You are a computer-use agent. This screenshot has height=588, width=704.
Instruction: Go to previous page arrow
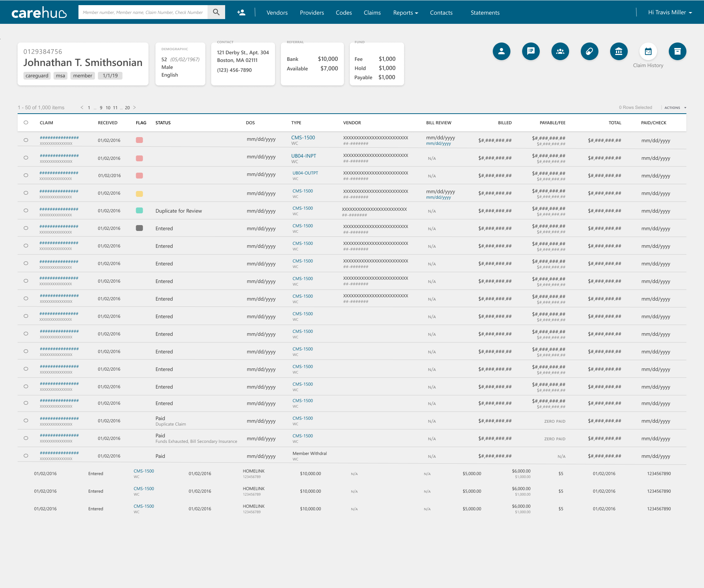(x=82, y=107)
